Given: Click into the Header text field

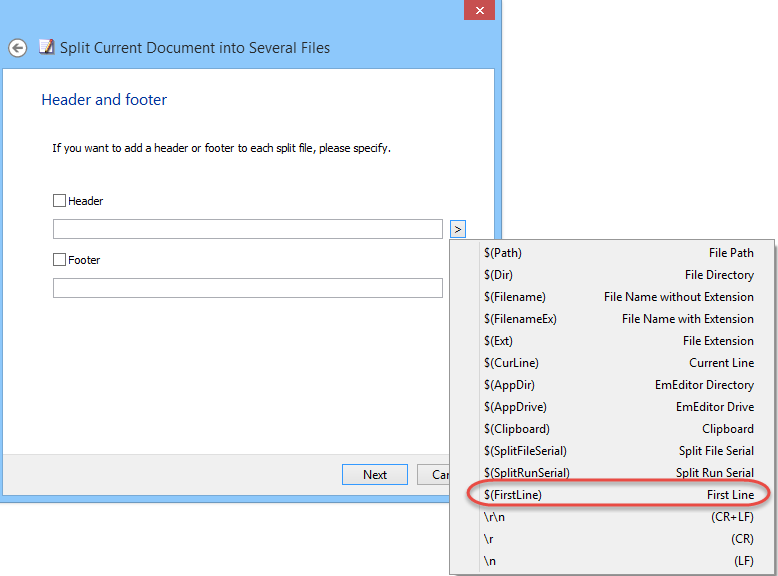Looking at the screenshot, I should point(248,229).
